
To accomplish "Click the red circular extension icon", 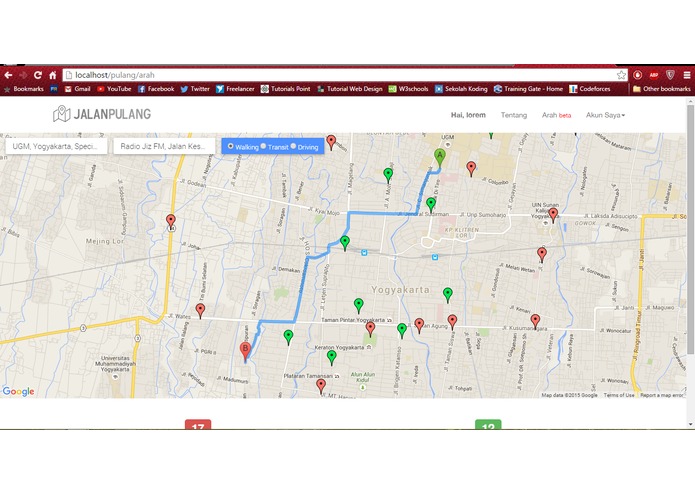I will coord(637,75).
